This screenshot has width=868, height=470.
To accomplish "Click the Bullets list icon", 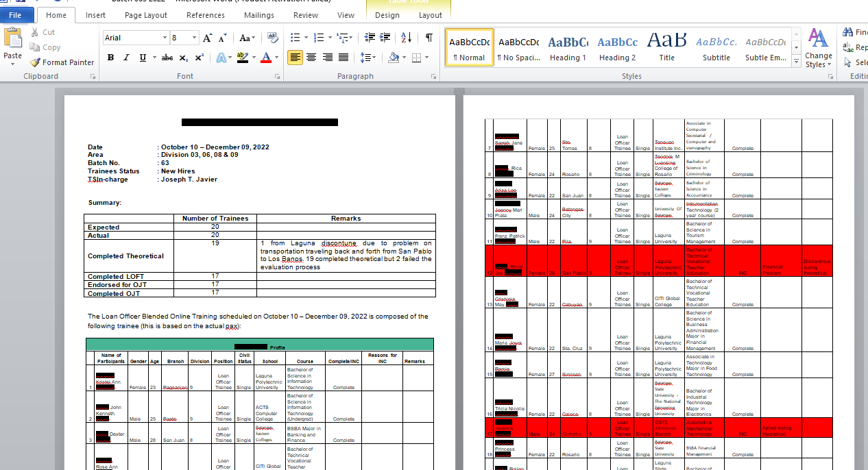I will click(294, 38).
